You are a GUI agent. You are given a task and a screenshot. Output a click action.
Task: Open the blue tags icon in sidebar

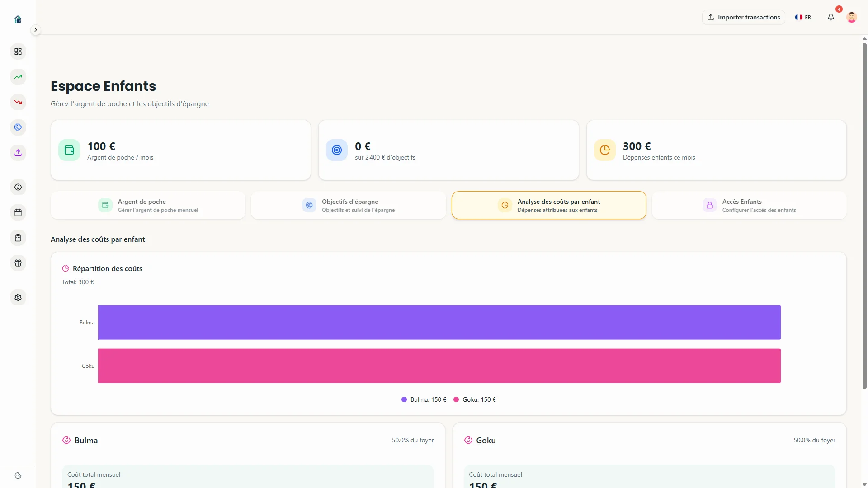click(18, 127)
